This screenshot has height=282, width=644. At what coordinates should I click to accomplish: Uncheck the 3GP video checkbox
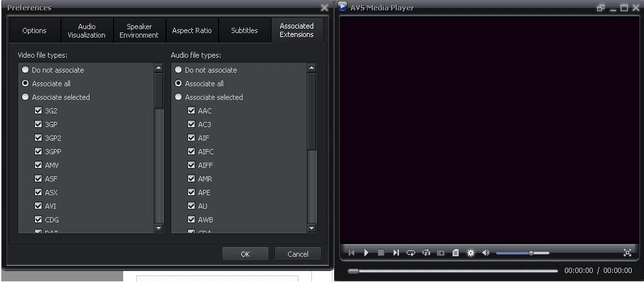click(x=38, y=124)
